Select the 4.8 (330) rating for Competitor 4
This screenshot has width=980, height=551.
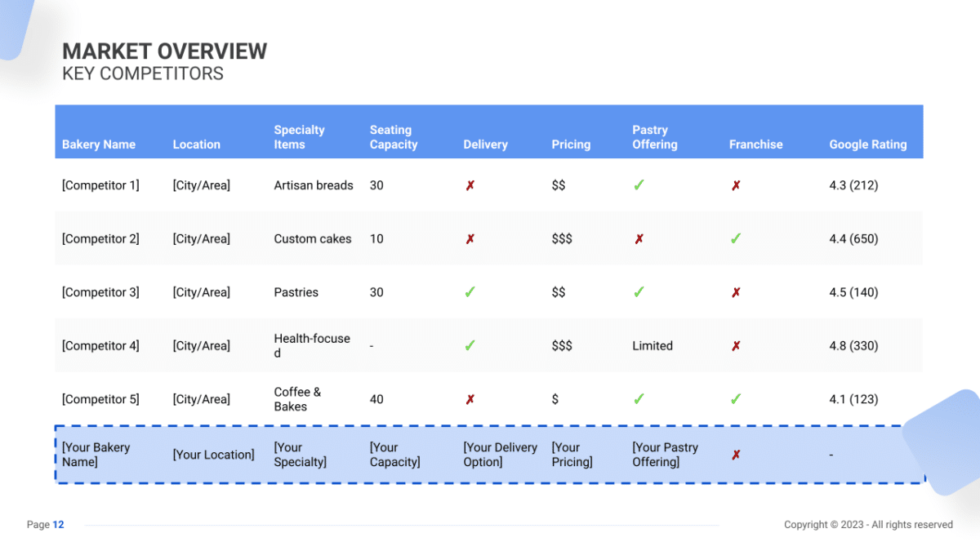point(853,345)
